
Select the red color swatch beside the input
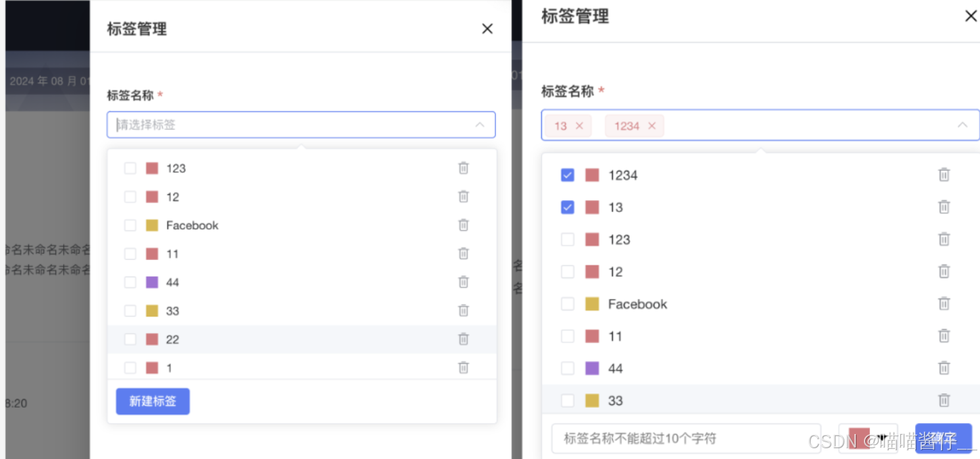860,437
